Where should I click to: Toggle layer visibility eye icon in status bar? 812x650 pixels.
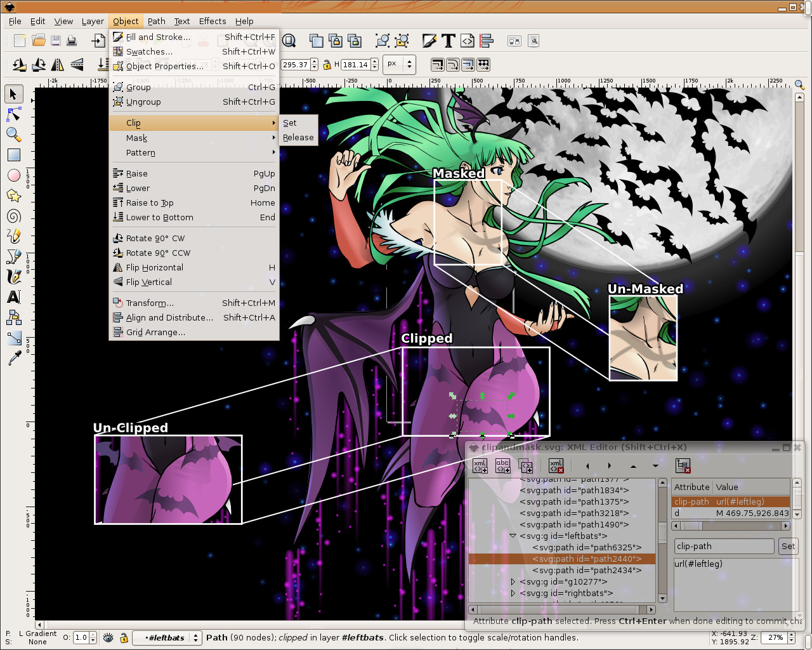tap(108, 638)
